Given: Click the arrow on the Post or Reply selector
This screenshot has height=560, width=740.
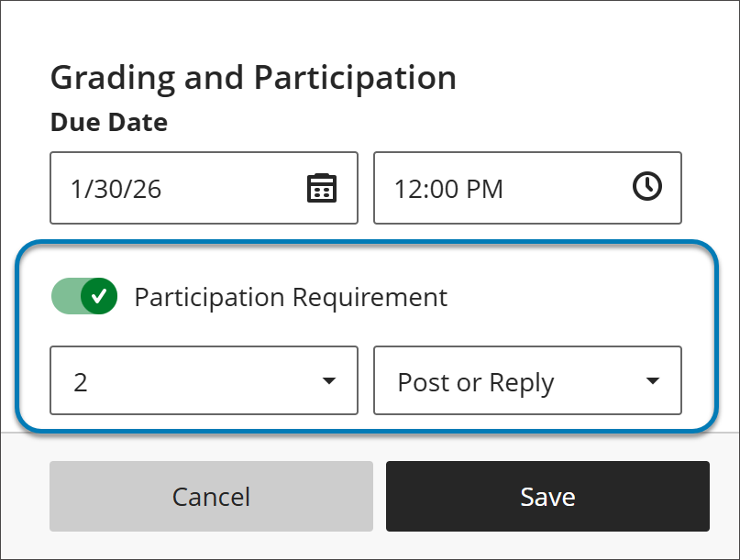Looking at the screenshot, I should tap(652, 380).
